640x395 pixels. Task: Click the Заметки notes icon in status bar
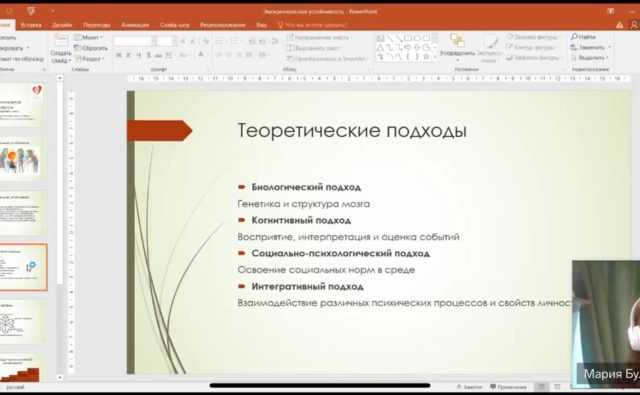coord(459,386)
